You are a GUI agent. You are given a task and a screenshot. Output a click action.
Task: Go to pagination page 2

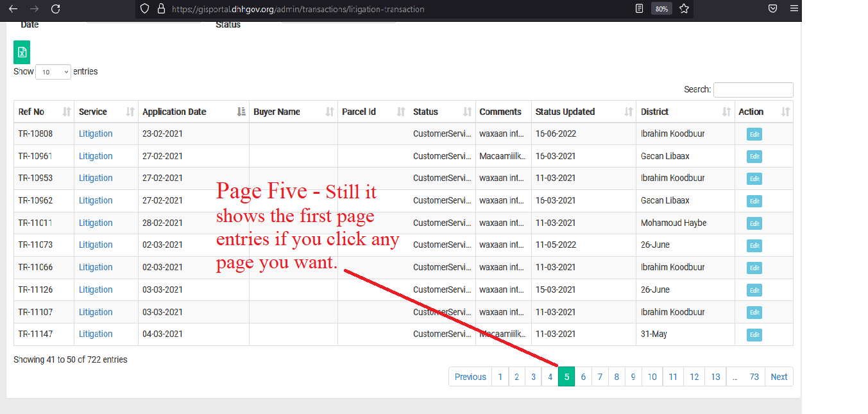pos(516,377)
